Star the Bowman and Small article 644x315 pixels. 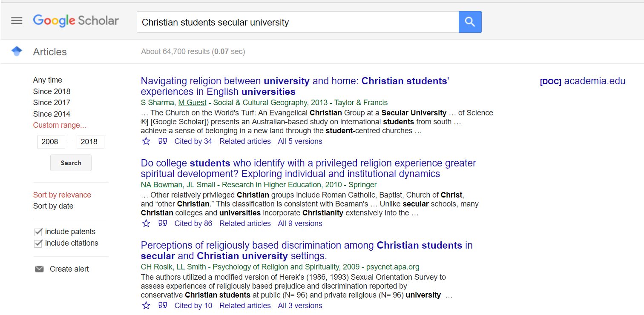(146, 223)
